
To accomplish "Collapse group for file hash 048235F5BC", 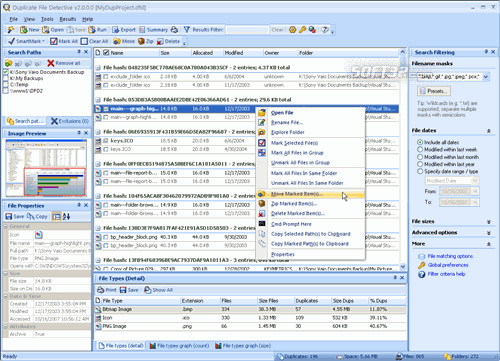I will tap(98, 68).
